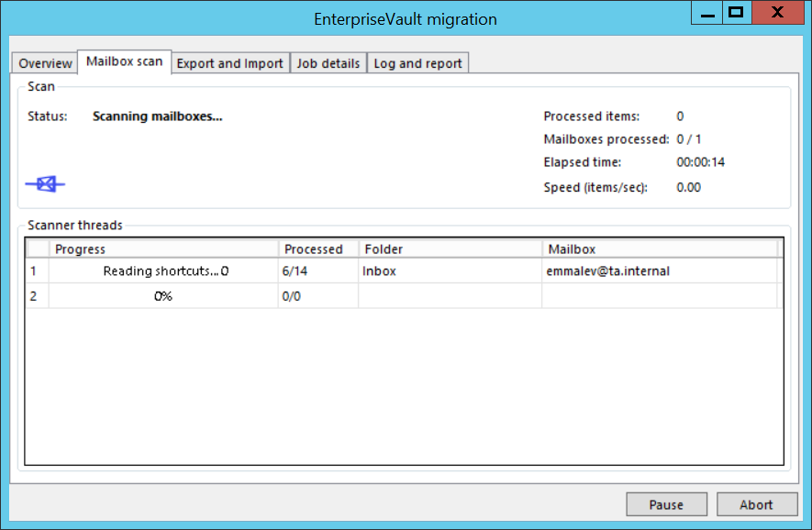Go to the Log and report tab

coord(417,63)
